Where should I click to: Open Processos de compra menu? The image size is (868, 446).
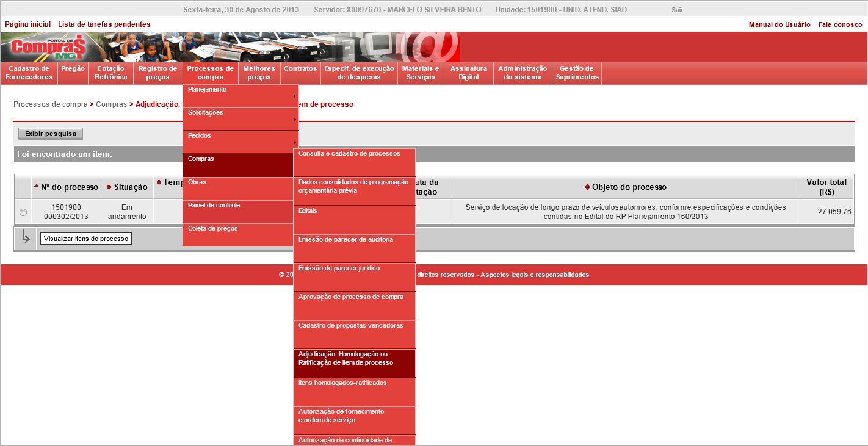211,73
